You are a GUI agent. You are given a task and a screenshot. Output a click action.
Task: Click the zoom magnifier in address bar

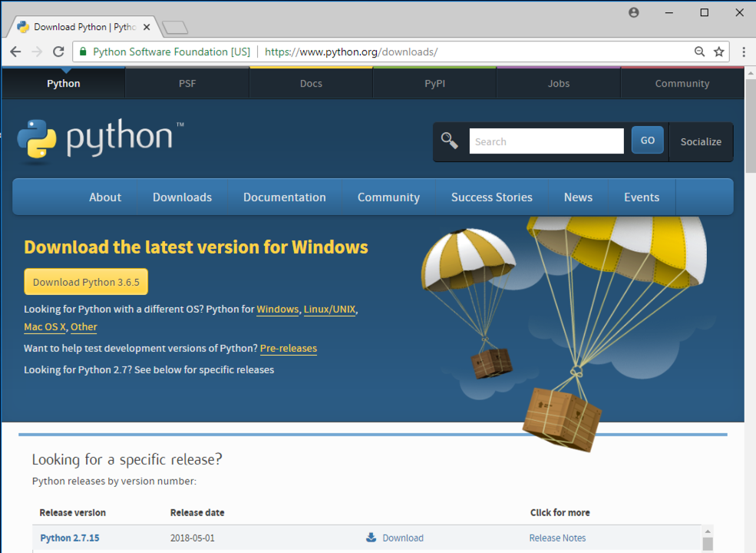[x=699, y=51]
